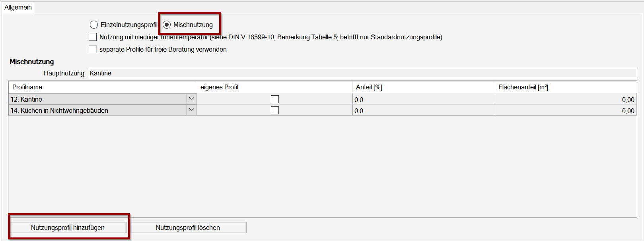Select the Einzelnutzungsprofil radio button
The height and width of the screenshot is (241, 644).
click(94, 25)
